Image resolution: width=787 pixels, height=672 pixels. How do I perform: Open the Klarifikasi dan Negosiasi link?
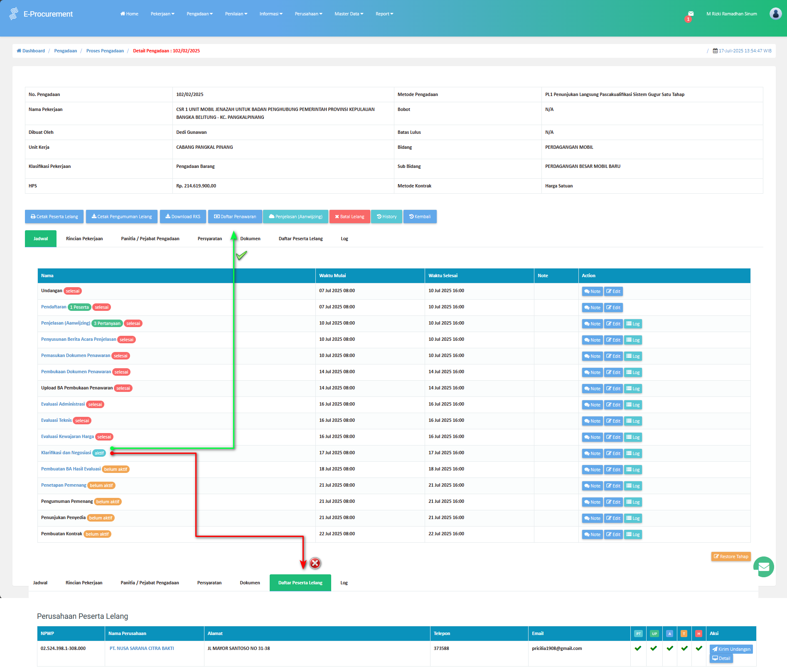click(66, 453)
